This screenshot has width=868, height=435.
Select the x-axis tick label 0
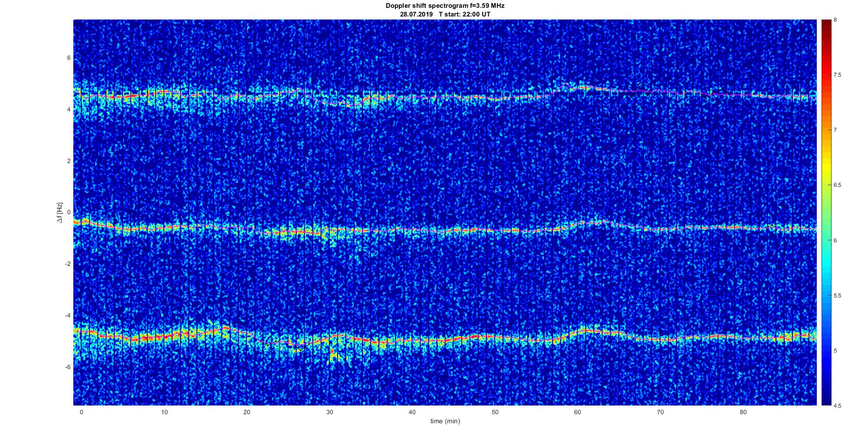coord(82,412)
